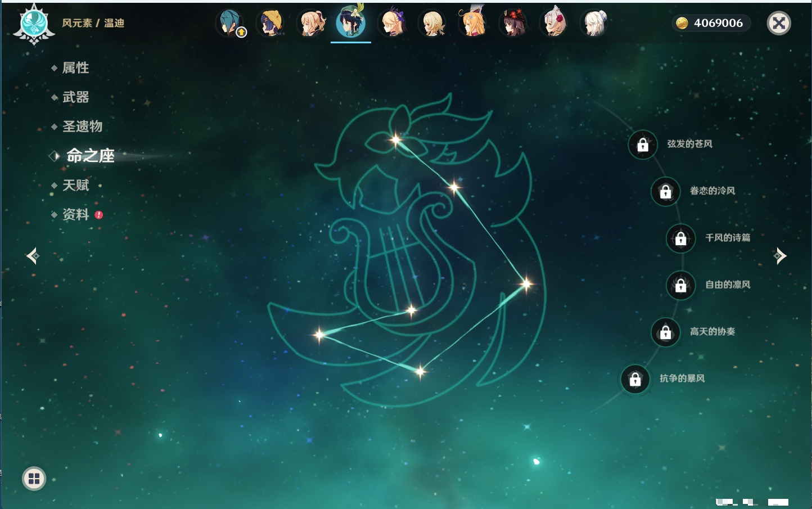812x509 pixels.
Task: Open the 属性 (Attributes) menu item
Action: [x=75, y=68]
